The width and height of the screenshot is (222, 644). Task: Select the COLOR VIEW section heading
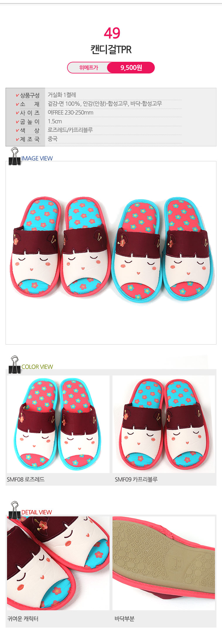click(37, 367)
